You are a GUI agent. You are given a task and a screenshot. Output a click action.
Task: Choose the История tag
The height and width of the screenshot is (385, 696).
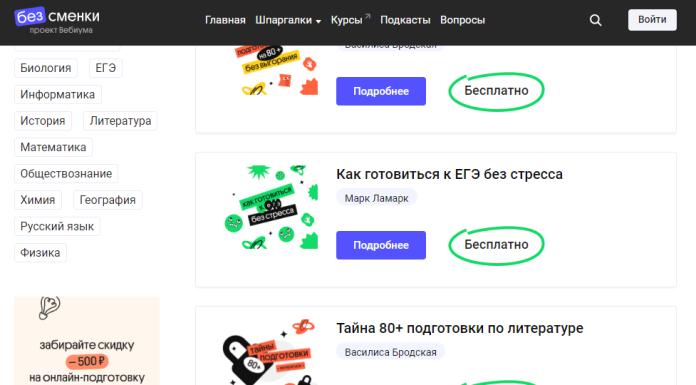click(x=43, y=121)
